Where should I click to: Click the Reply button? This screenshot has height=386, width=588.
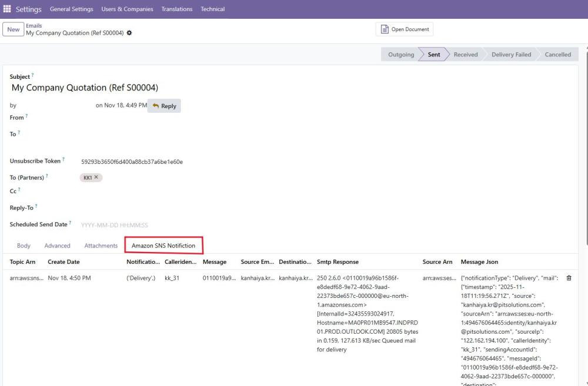(x=164, y=106)
